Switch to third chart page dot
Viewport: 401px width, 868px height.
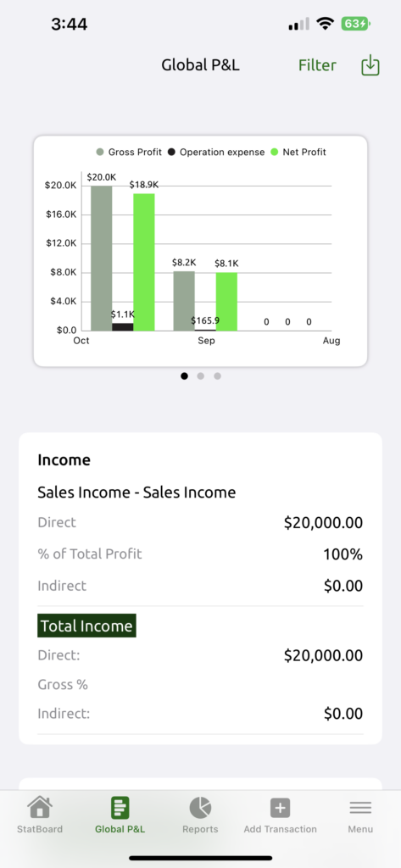[217, 376]
